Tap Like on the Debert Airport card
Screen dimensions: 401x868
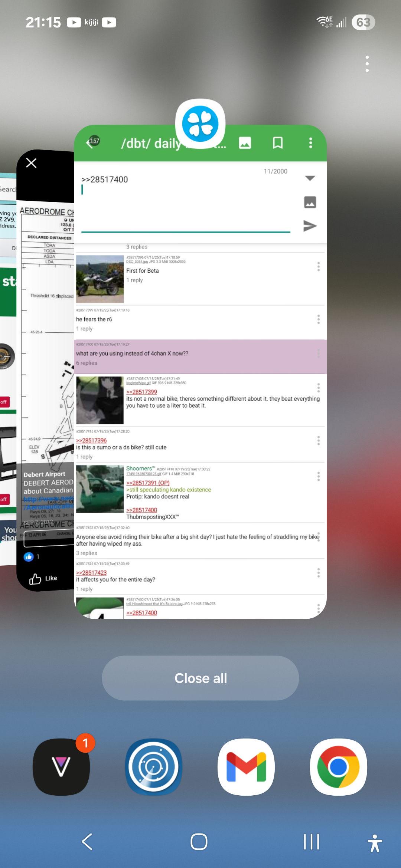point(43,578)
